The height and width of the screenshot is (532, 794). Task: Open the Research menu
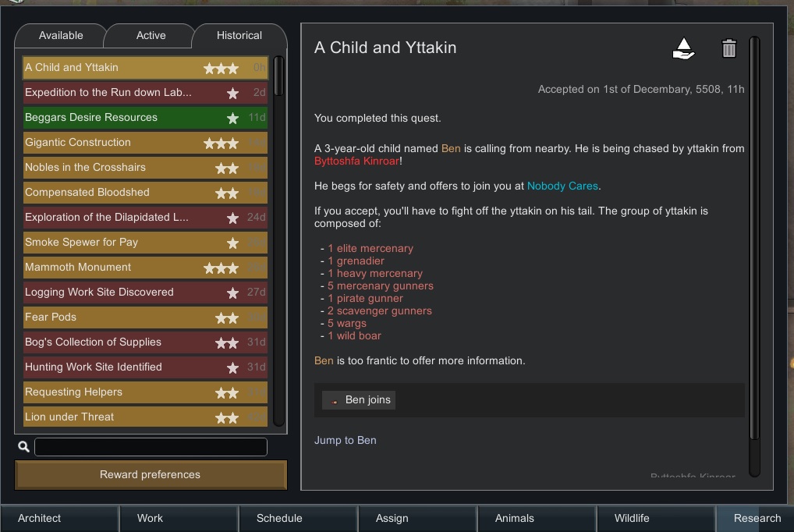(x=757, y=518)
